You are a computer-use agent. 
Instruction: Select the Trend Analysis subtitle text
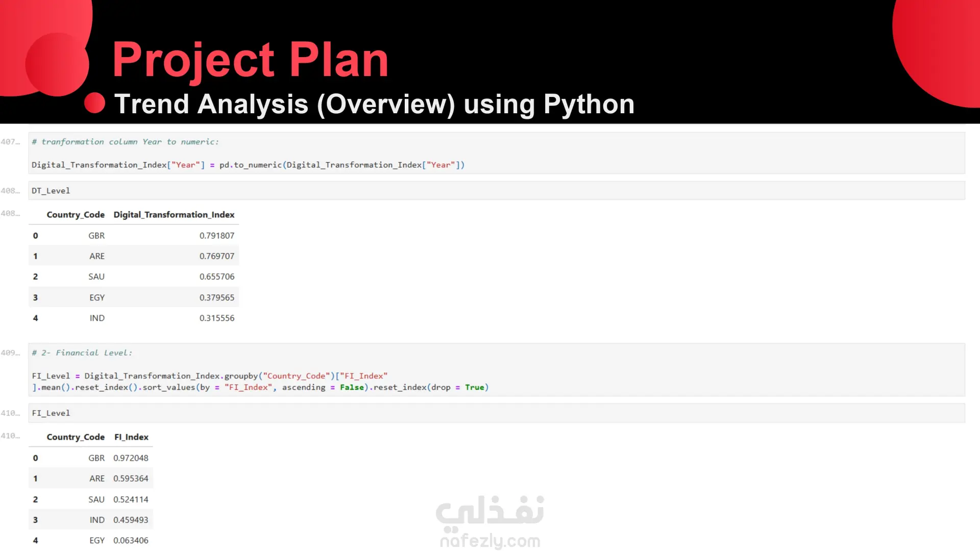coord(374,104)
